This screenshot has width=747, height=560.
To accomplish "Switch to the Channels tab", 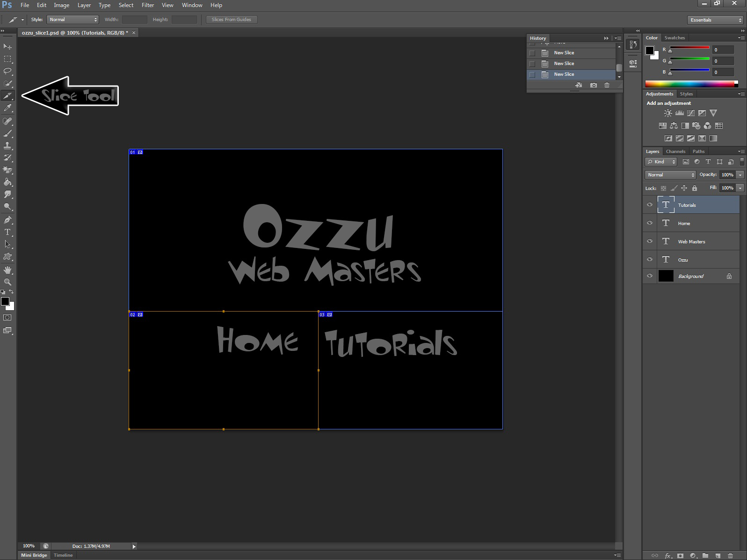I will [675, 152].
